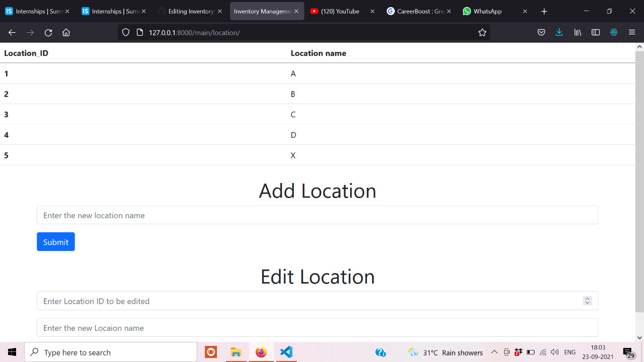The height and width of the screenshot is (362, 644).
Task: Reload the current page
Action: coord(48,32)
